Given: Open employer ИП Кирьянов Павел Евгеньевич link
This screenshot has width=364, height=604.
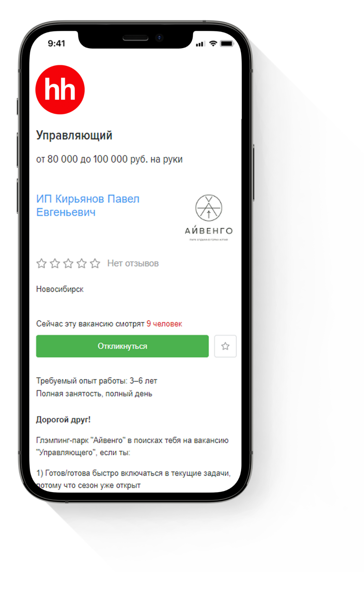Looking at the screenshot, I should click(x=88, y=205).
